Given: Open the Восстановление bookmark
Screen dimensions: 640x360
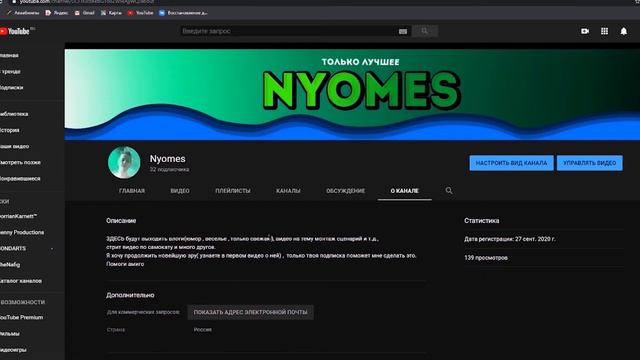Looking at the screenshot, I should tap(183, 13).
